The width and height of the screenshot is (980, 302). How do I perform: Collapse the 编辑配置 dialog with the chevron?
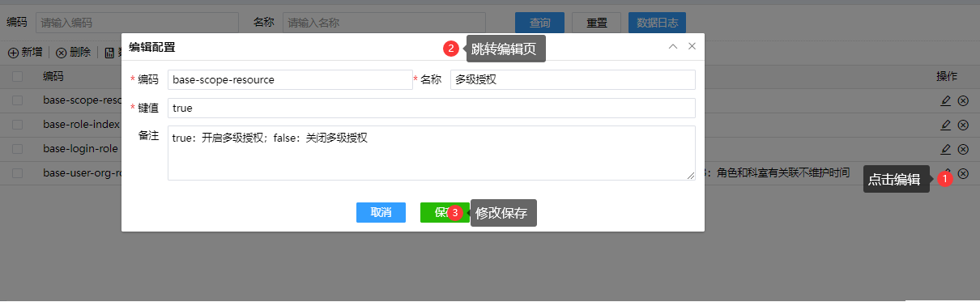[x=672, y=47]
